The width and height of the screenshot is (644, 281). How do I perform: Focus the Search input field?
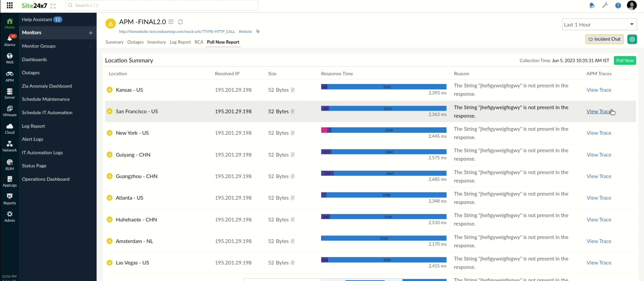tap(163, 5)
